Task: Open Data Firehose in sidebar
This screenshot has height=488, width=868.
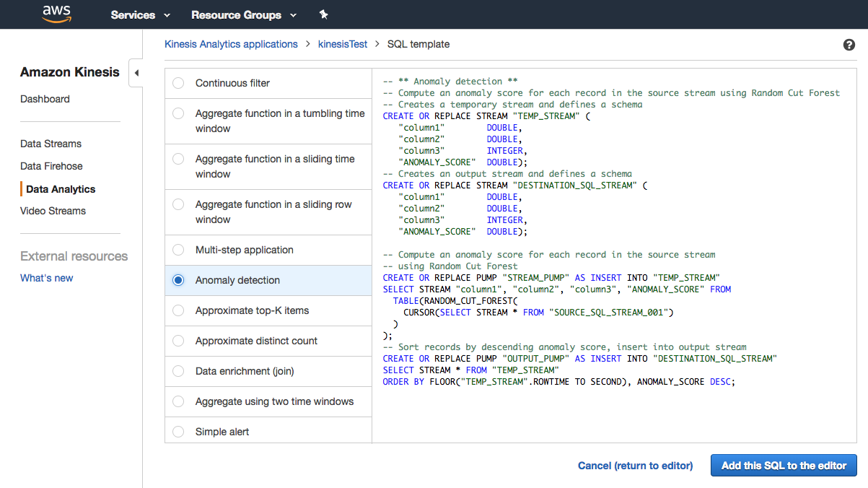Action: (51, 166)
